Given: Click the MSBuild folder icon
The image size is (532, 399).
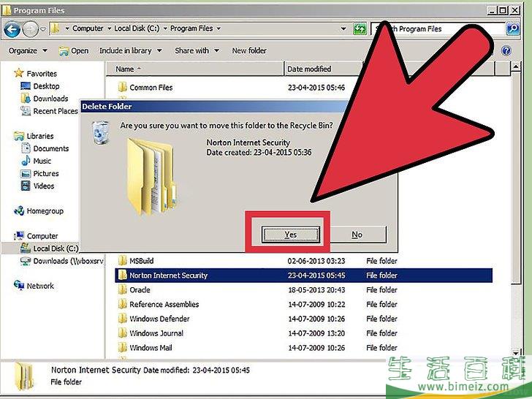Looking at the screenshot, I should tap(123, 261).
